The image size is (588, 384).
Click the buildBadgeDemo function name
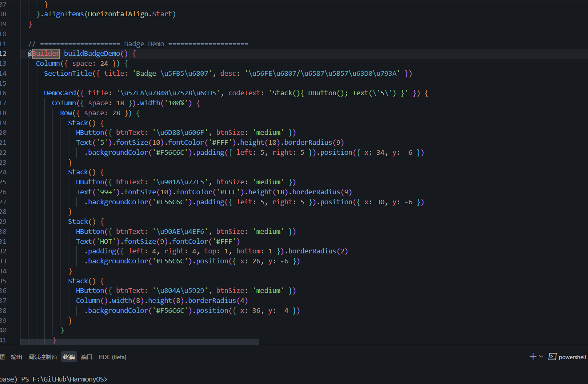tap(92, 53)
